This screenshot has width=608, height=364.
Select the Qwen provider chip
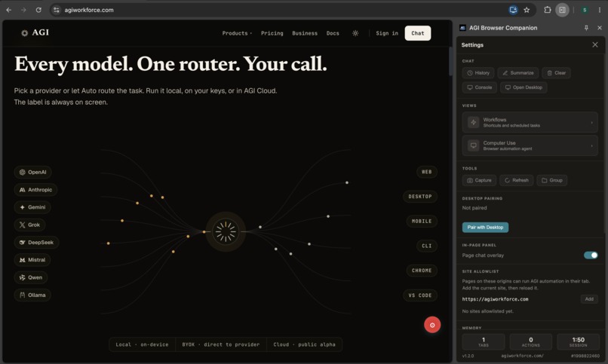[x=31, y=277]
